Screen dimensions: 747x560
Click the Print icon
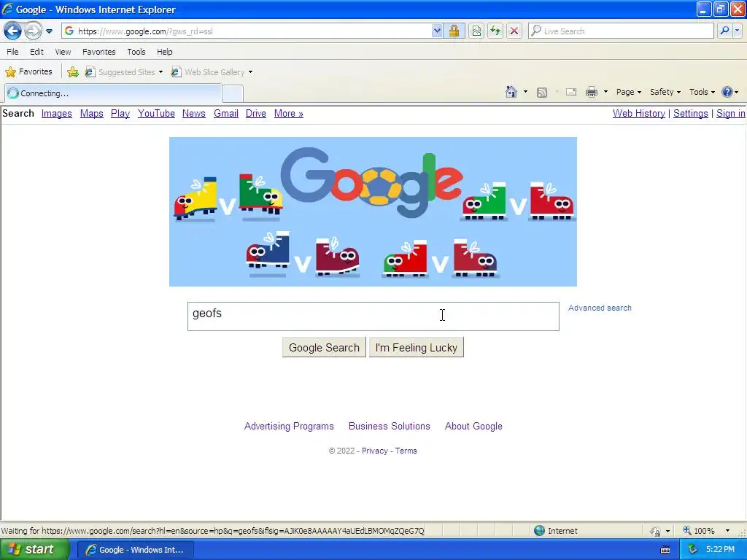(x=591, y=93)
